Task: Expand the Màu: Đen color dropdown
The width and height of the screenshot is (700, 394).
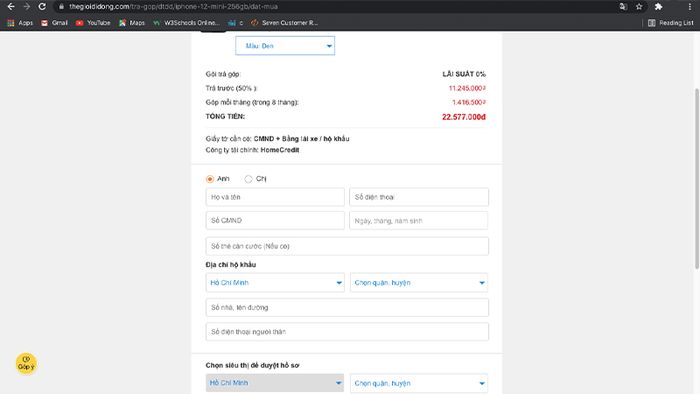Action: [285, 46]
